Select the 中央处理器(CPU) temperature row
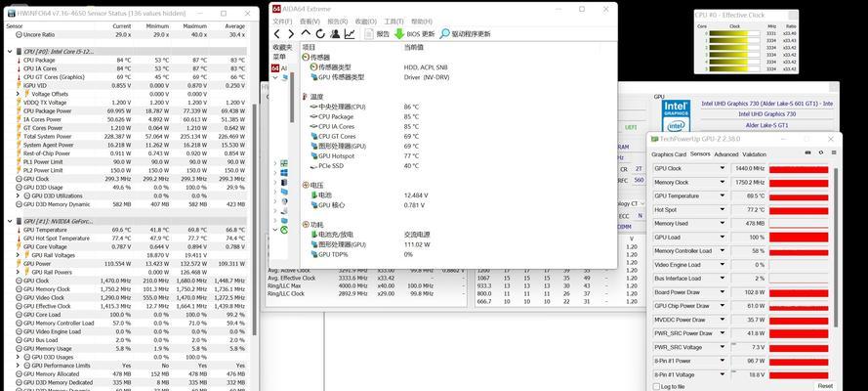This screenshot has width=868, height=391. (365, 107)
